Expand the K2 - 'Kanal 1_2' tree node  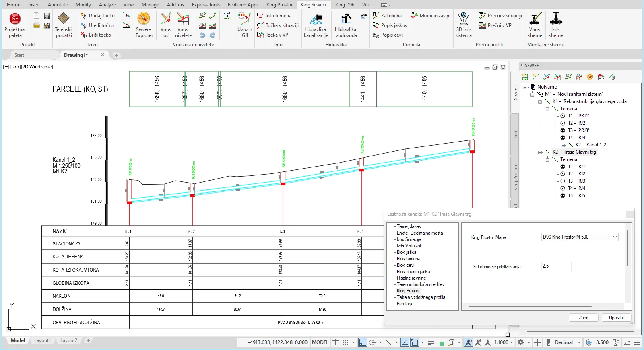pyautogui.click(x=563, y=145)
